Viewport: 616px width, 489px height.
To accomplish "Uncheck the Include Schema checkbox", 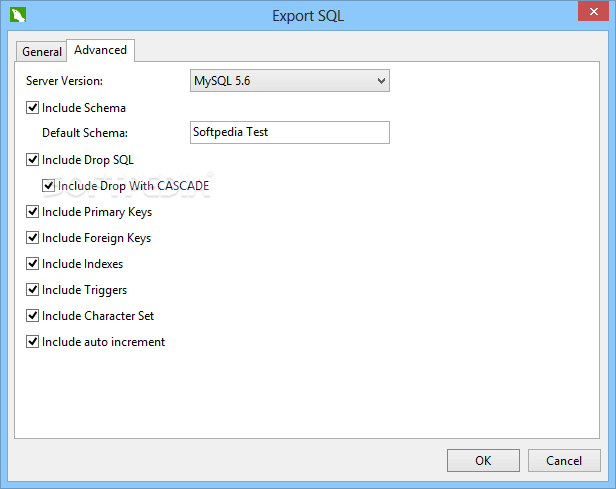I will click(x=33, y=108).
